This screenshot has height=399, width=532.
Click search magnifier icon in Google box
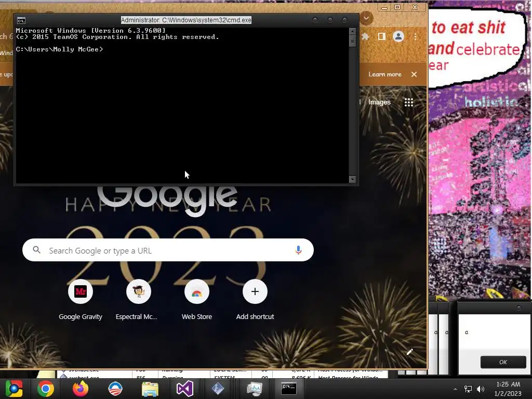[37, 250]
